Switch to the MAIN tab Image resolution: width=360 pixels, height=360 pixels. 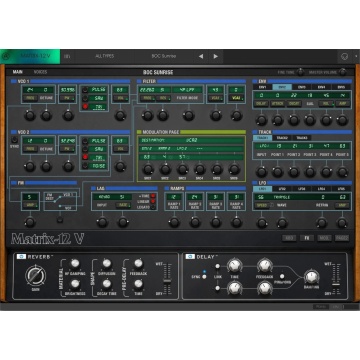[x=18, y=72]
